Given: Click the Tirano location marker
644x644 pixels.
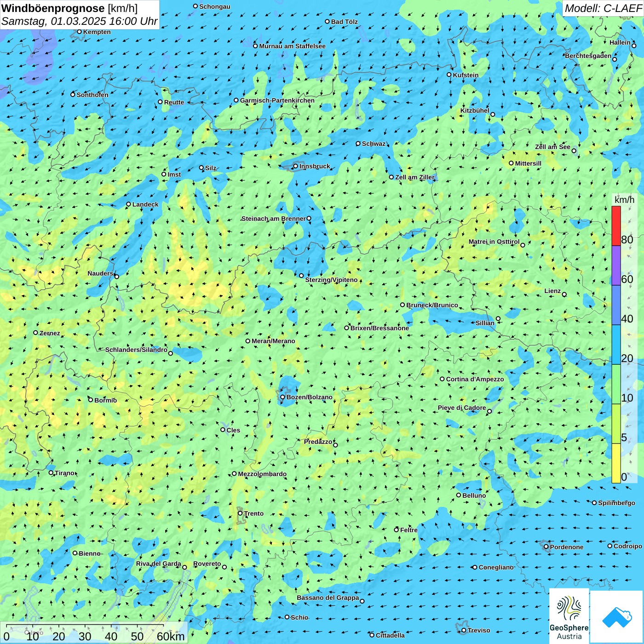Looking at the screenshot, I should [x=51, y=472].
